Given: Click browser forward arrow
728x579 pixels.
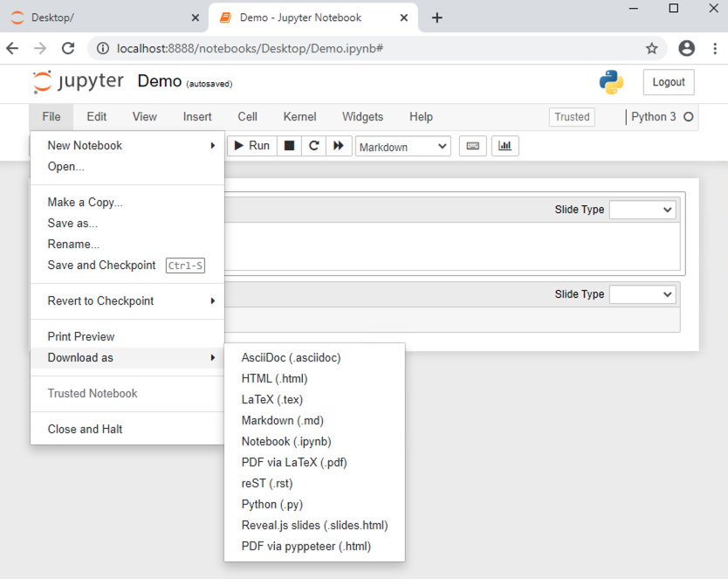Looking at the screenshot, I should [x=40, y=48].
